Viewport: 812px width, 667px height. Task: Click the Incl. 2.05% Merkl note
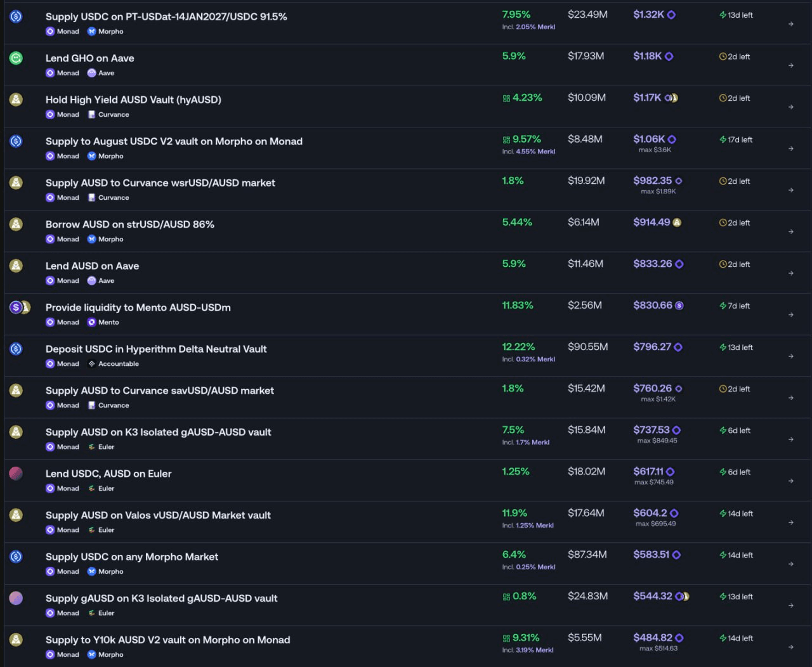click(x=528, y=27)
